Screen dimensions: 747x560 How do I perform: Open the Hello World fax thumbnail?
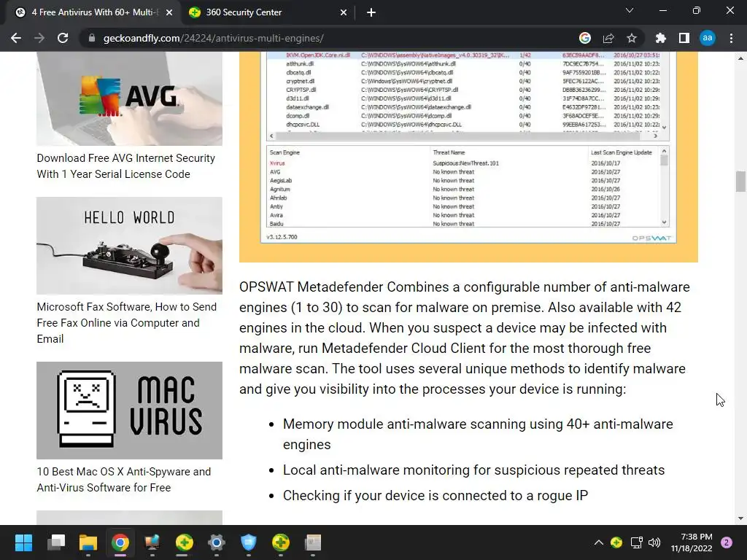pyautogui.click(x=129, y=246)
